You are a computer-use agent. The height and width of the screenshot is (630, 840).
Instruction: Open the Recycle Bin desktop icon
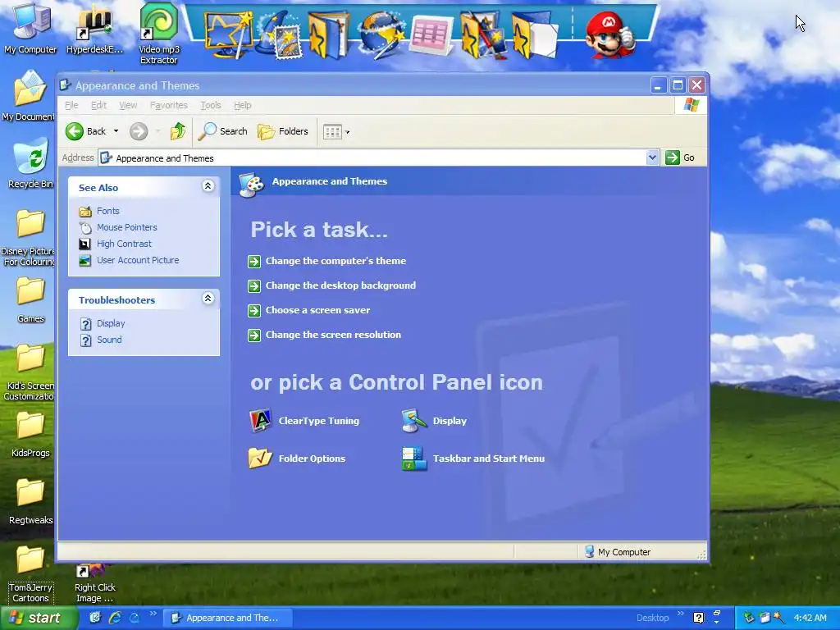point(30,163)
